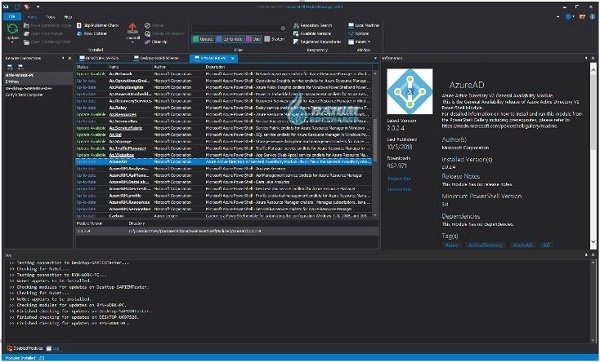Image resolution: width=600 pixels, height=362 pixels.
Task: Close the Remote Connections panel
Action: click(x=70, y=58)
